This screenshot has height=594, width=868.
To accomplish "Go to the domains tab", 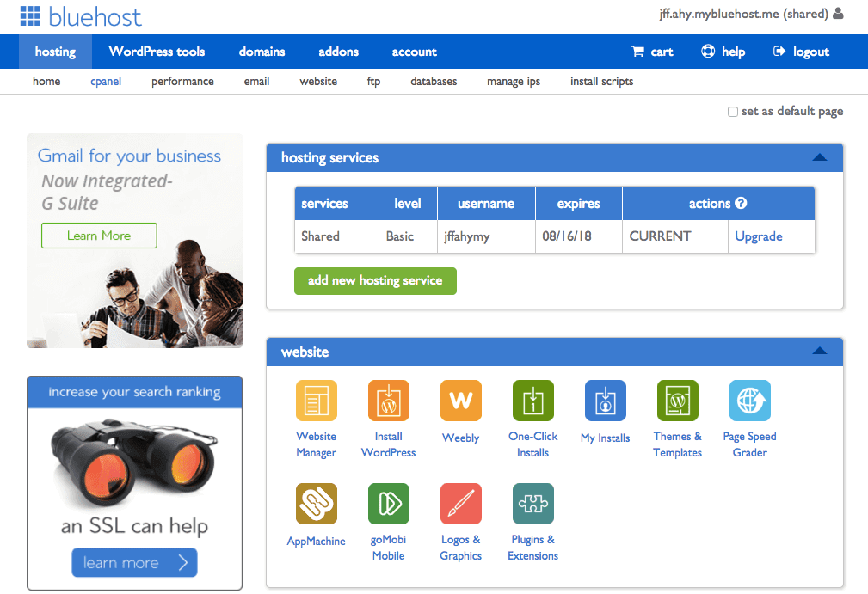I will (x=262, y=52).
